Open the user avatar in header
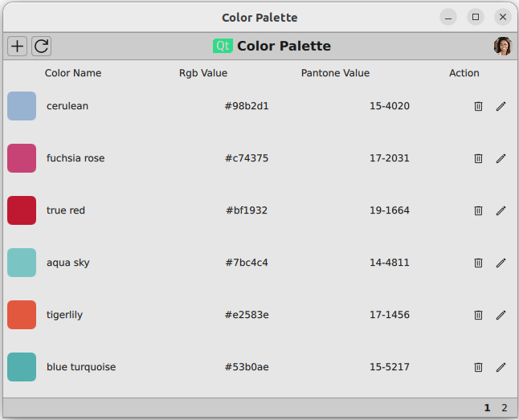 coord(502,46)
